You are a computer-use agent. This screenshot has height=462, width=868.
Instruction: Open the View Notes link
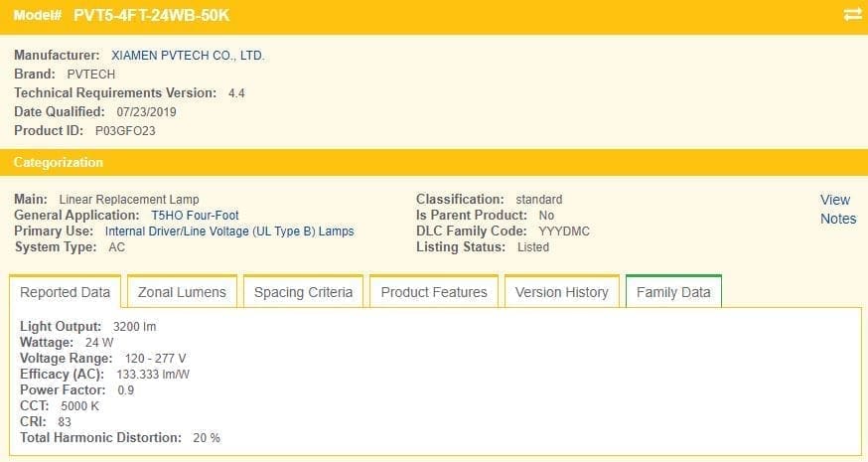pos(838,209)
